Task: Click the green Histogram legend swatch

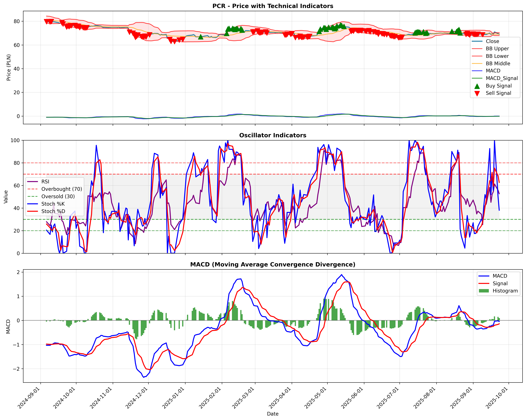Action: pyautogui.click(x=484, y=291)
